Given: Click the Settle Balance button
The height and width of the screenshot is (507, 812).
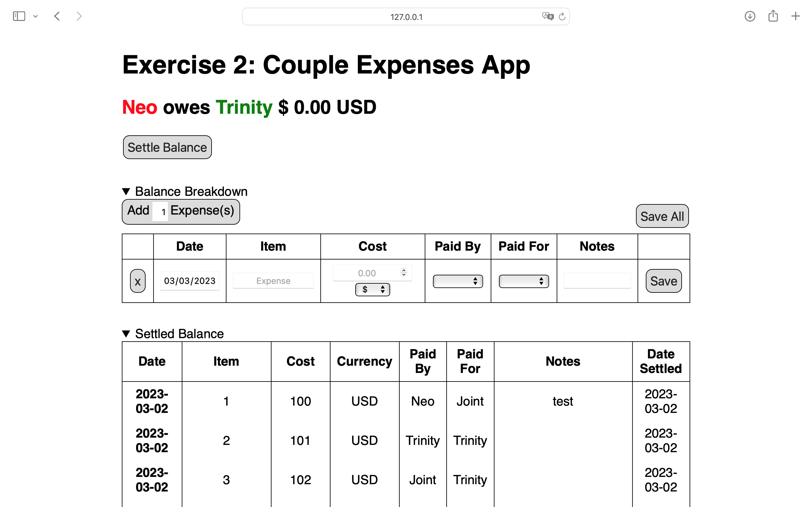Looking at the screenshot, I should pyautogui.click(x=167, y=147).
